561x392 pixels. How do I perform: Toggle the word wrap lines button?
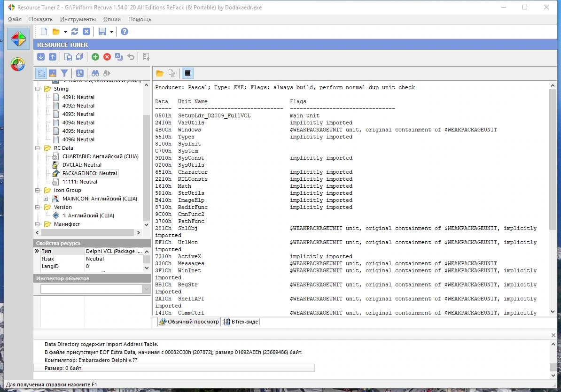coord(187,73)
